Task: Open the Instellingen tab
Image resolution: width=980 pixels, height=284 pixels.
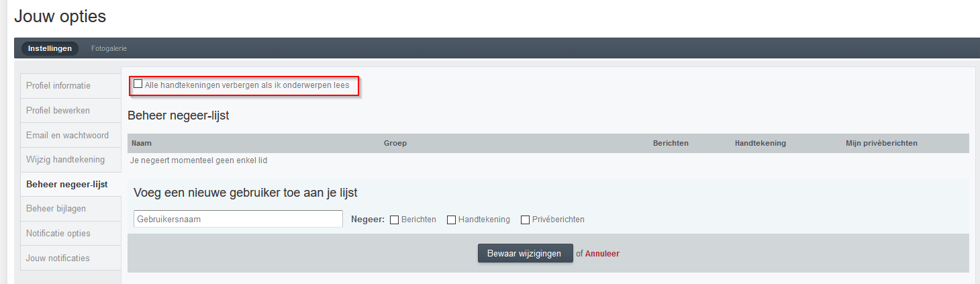Action: [50, 48]
